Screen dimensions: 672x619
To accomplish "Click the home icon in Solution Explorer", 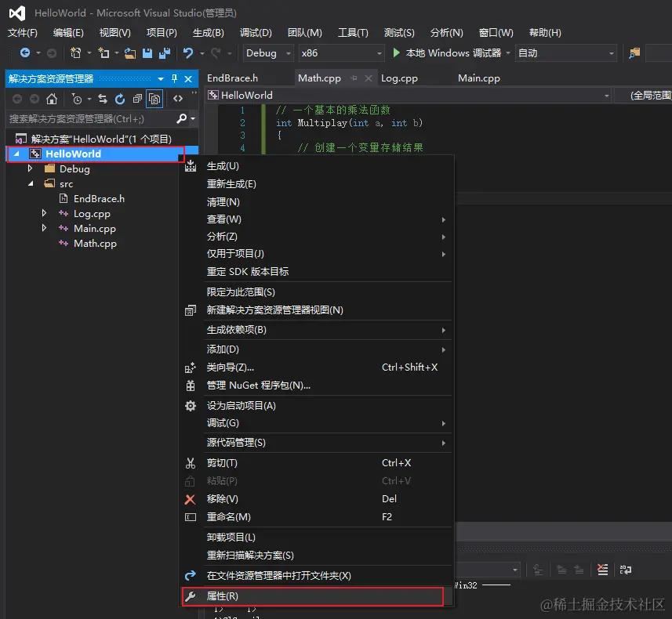I will point(52,99).
